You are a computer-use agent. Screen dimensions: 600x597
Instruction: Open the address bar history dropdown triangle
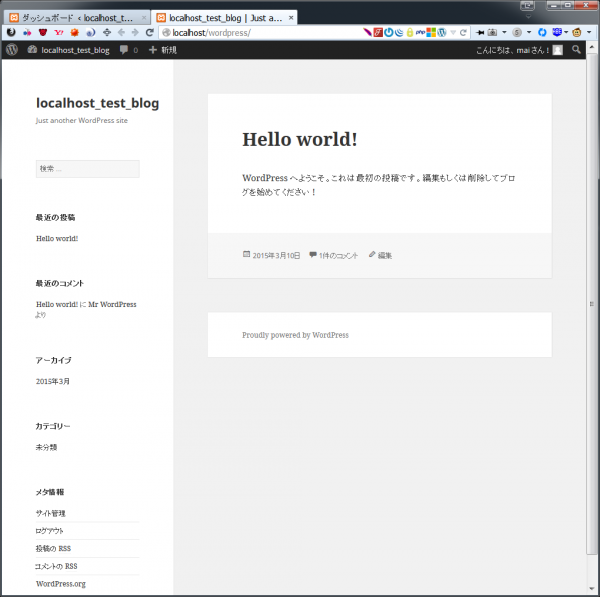[x=453, y=33]
